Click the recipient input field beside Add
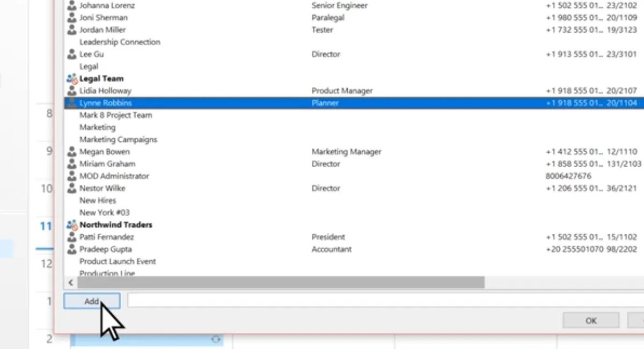 click(385, 301)
